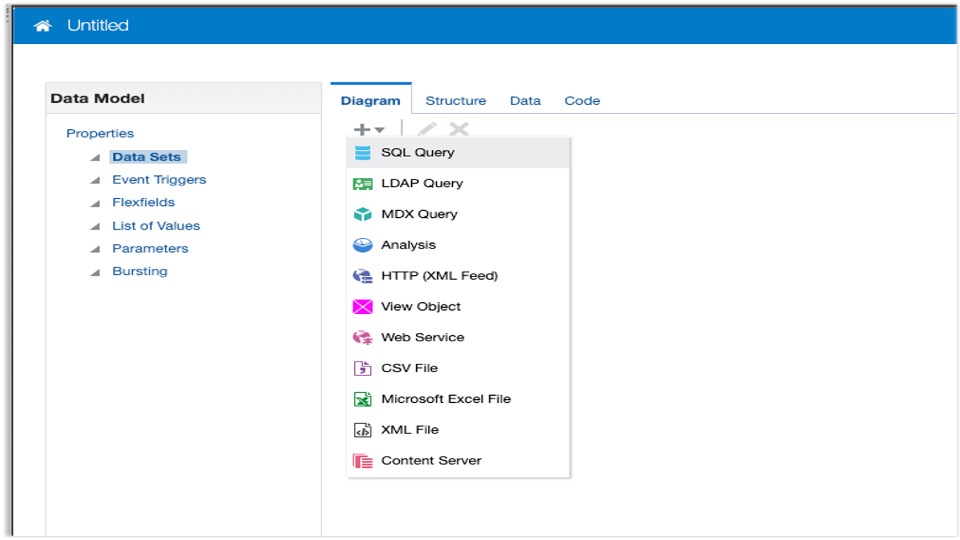Image resolution: width=960 pixels, height=540 pixels.
Task: Open the Data tab
Action: coord(525,100)
